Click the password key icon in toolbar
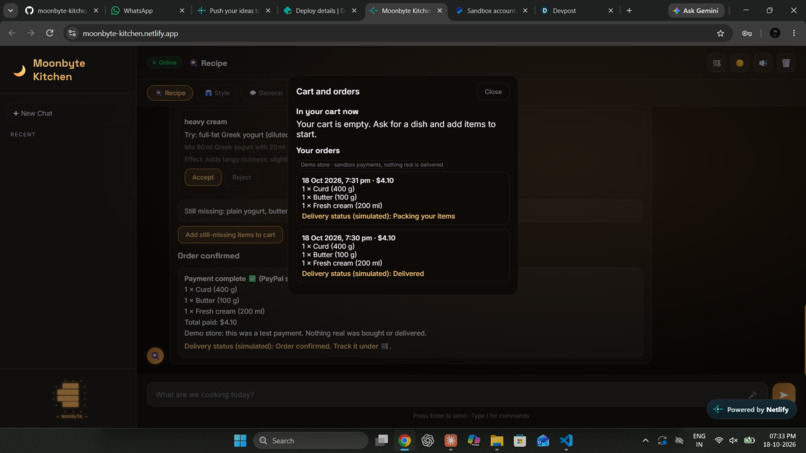This screenshot has height=453, width=806. [747, 33]
